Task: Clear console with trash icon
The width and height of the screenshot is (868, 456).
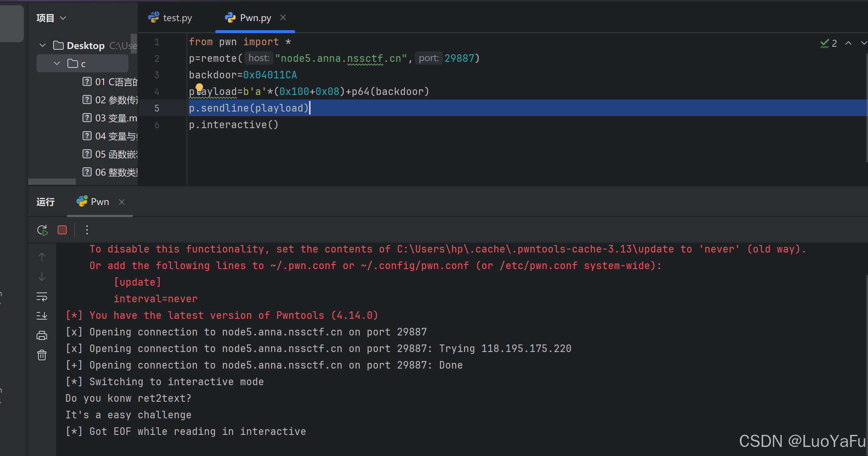Action: [x=42, y=355]
